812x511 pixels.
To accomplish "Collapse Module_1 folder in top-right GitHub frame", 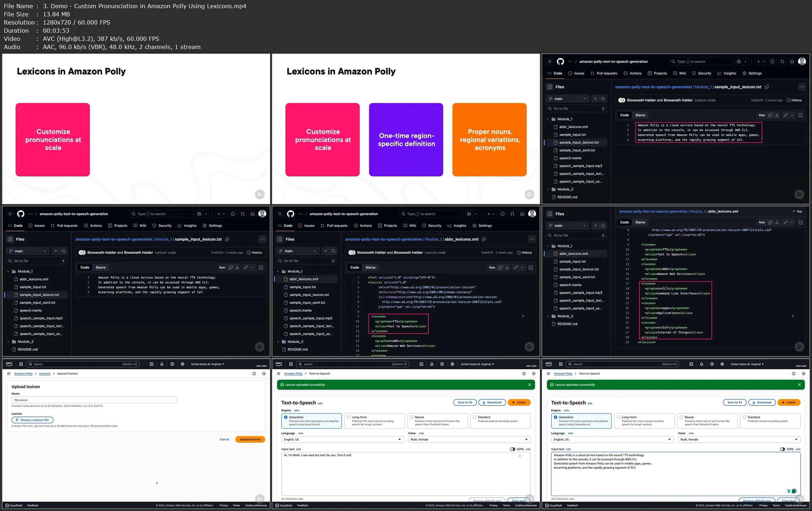I will coord(548,119).
